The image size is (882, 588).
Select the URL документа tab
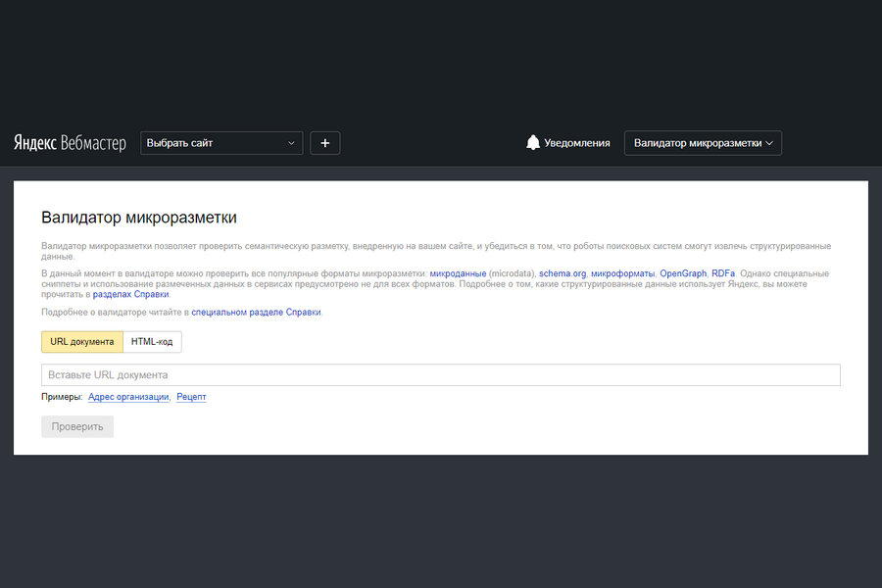(82, 342)
